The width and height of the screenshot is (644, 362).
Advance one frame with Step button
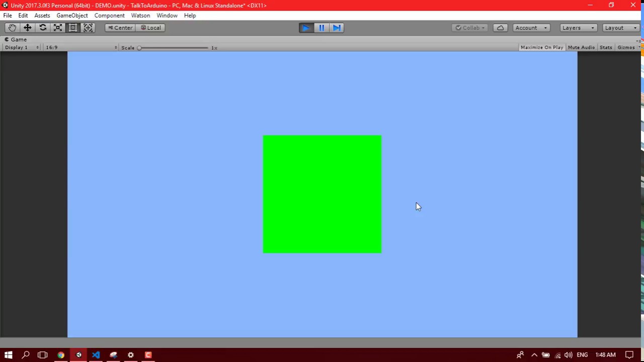(x=337, y=28)
